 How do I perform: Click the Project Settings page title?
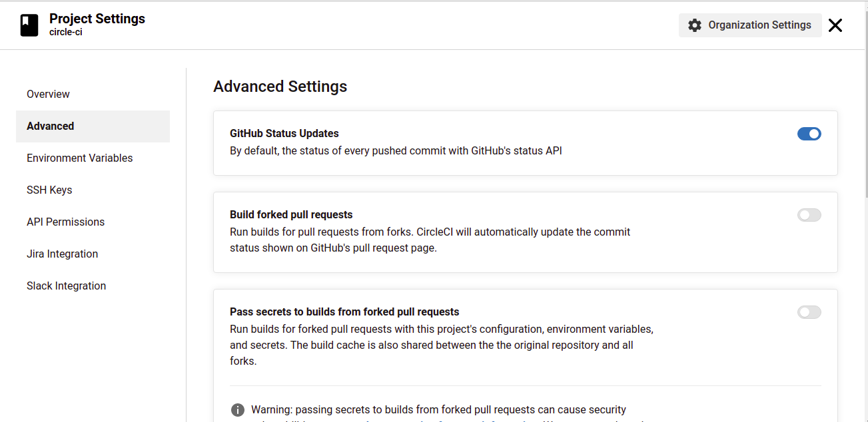(x=97, y=19)
